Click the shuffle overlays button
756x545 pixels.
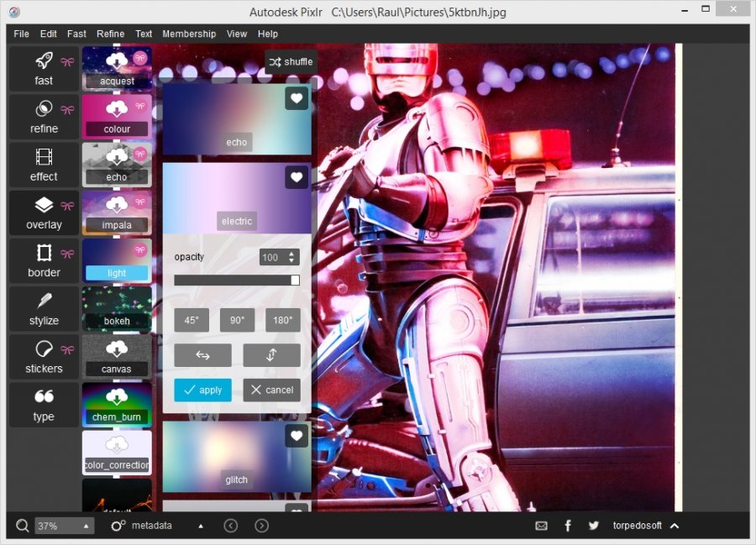point(290,61)
